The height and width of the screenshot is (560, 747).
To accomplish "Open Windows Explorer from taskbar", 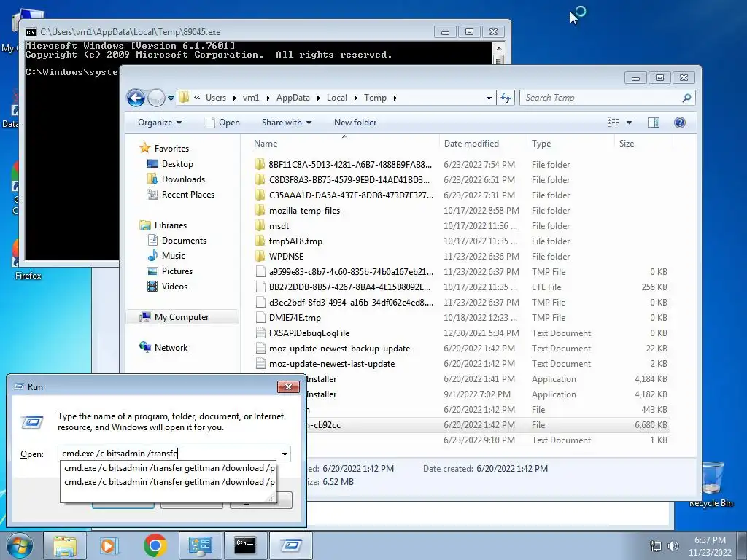I will [64, 545].
